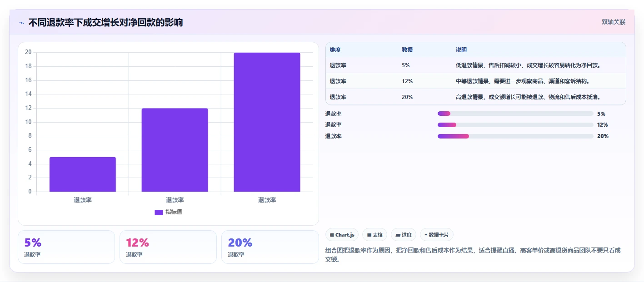The image size is (644, 282).
Task: Click the 5% label after the progress bar
Action: pos(601,114)
